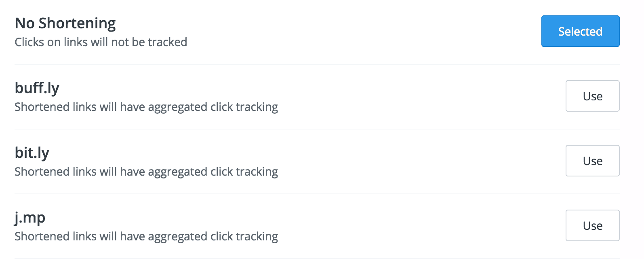Activate the j.mp Use button

pos(592,225)
